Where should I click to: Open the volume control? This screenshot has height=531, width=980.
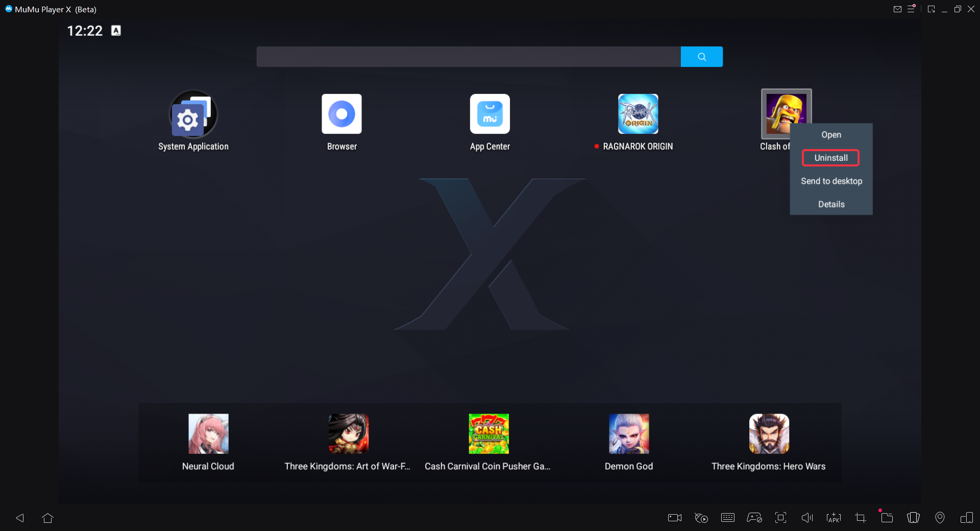[807, 518]
